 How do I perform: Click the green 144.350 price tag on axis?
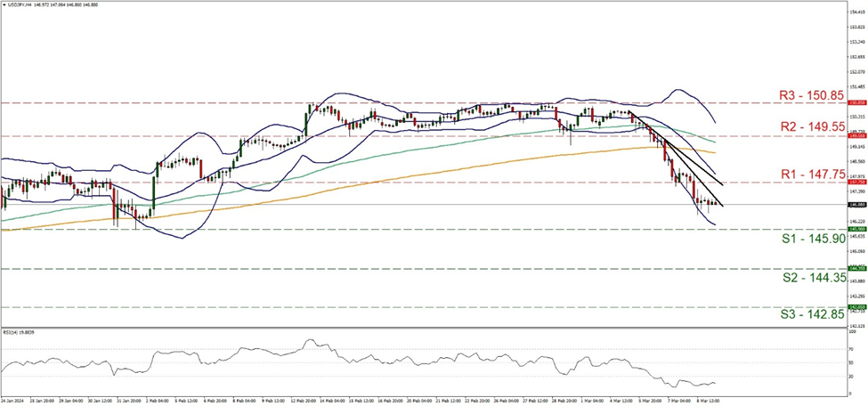coord(856,269)
